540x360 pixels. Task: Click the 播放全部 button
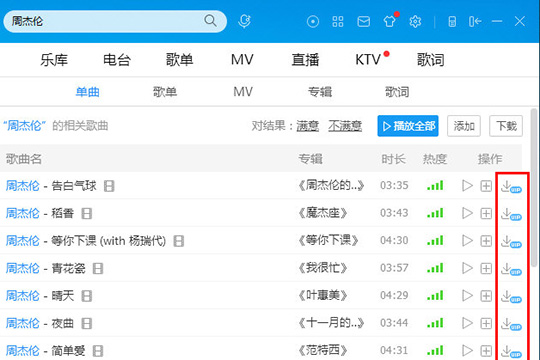tap(408, 126)
